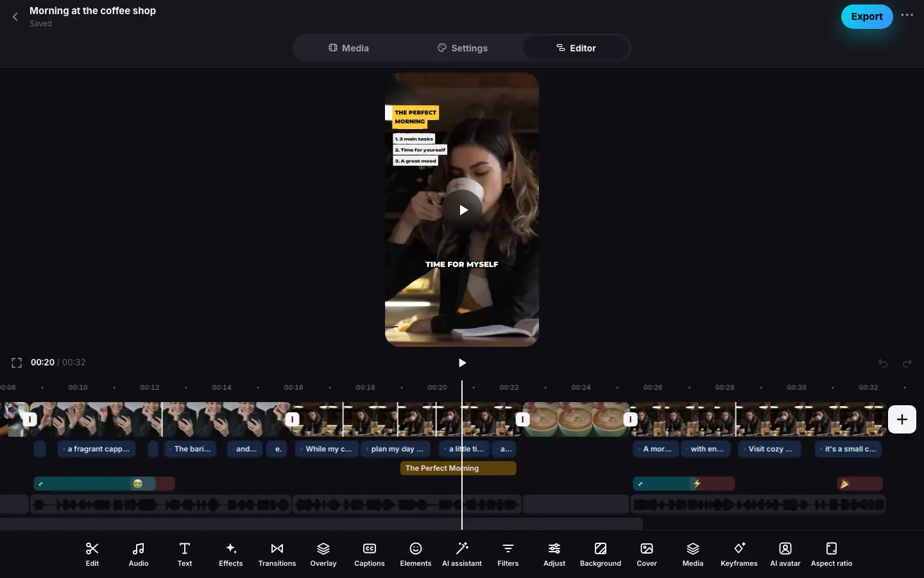924x578 pixels.
Task: Open the Text tool
Action: pos(185,554)
